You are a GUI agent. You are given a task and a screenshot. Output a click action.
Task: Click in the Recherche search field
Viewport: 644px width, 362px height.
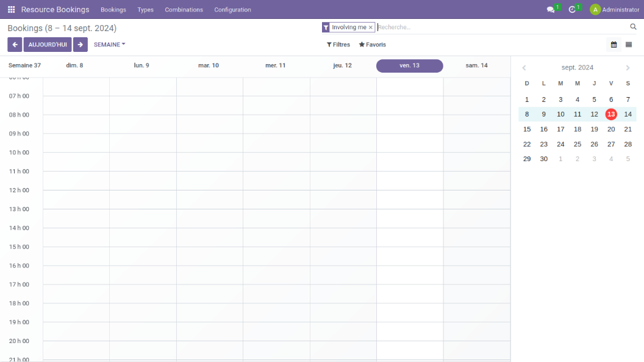500,27
